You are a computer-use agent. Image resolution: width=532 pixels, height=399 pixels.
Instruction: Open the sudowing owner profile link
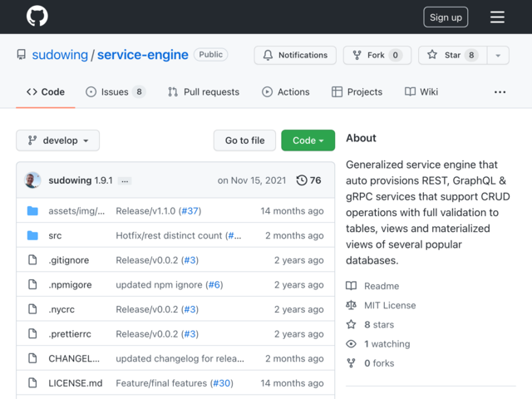click(60, 55)
